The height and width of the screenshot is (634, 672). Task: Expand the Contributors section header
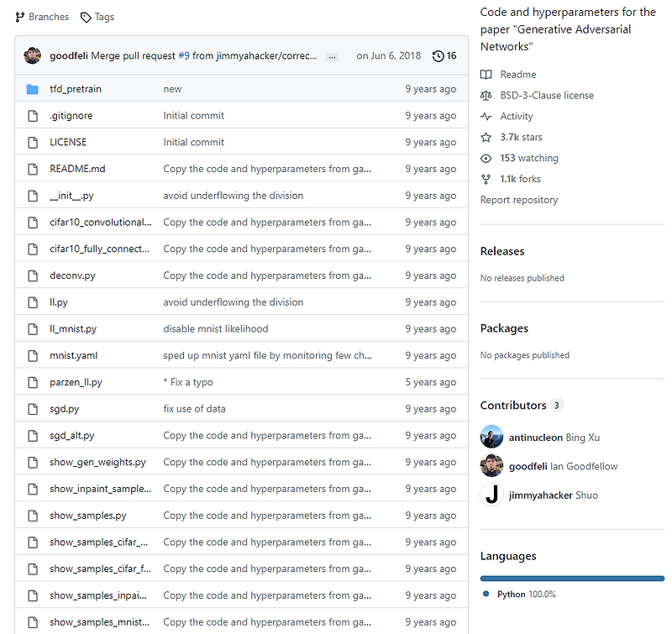[513, 406]
